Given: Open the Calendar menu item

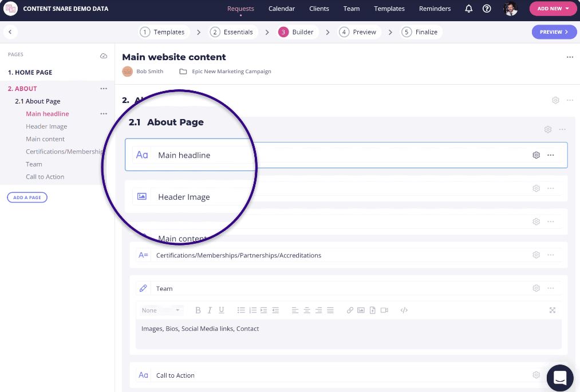Looking at the screenshot, I should tap(282, 9).
